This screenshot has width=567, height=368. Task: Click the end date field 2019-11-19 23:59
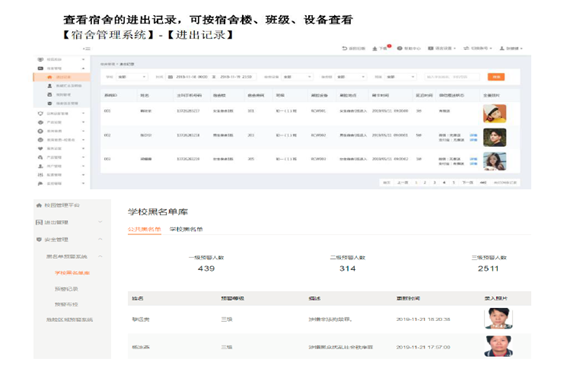pos(236,77)
